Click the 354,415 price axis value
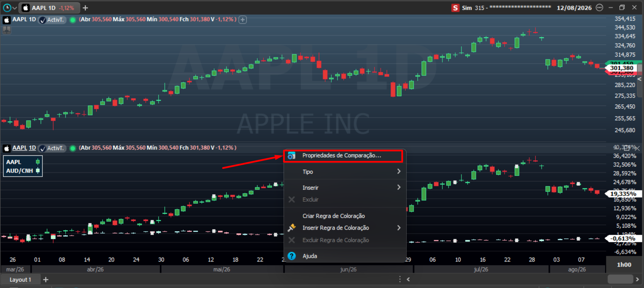The height and width of the screenshot is (288, 644). tap(625, 19)
